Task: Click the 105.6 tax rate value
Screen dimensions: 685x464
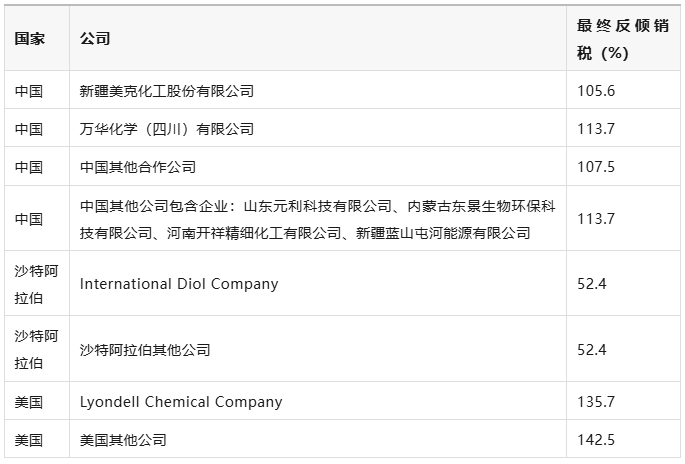Action: (x=596, y=91)
